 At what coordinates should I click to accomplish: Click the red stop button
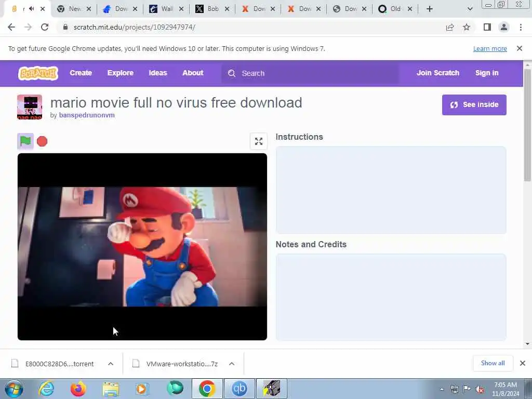42,141
